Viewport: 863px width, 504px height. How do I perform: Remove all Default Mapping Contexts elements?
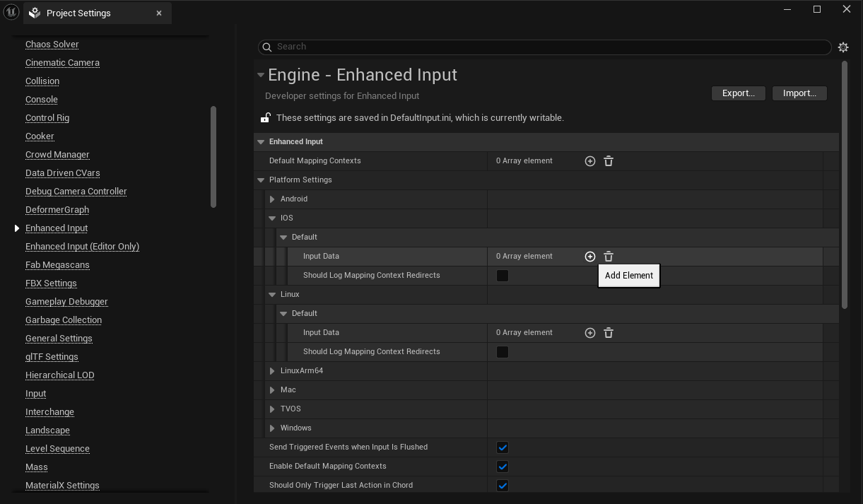coord(609,161)
